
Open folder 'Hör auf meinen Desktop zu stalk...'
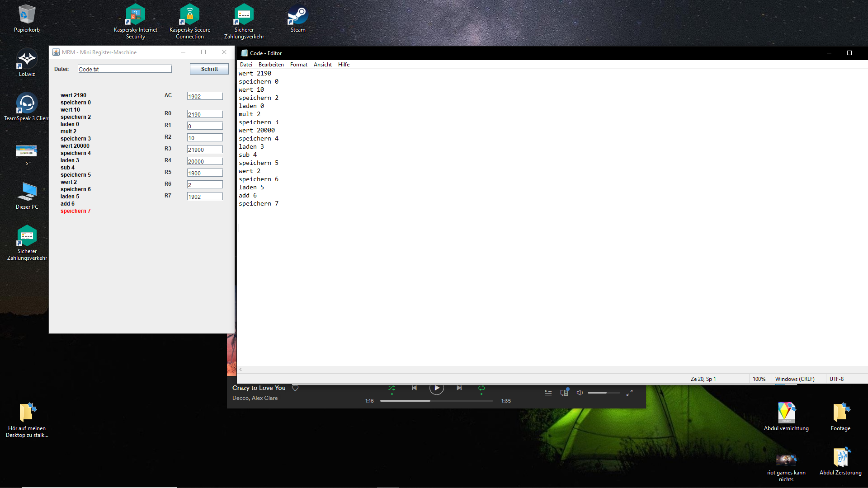[27, 420]
